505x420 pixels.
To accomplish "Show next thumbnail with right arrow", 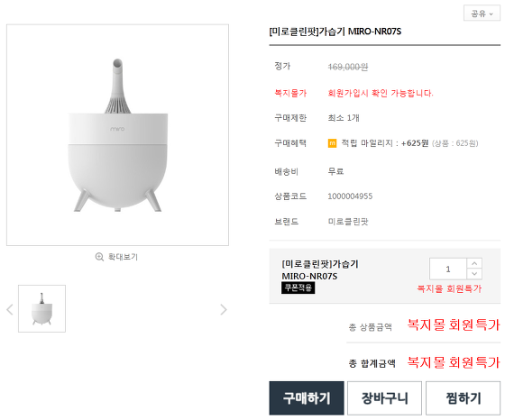I will point(224,310).
